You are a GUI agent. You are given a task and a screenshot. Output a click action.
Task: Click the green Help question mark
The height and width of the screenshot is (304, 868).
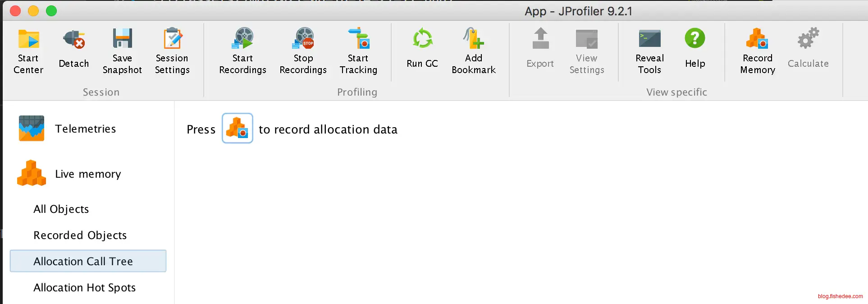695,39
